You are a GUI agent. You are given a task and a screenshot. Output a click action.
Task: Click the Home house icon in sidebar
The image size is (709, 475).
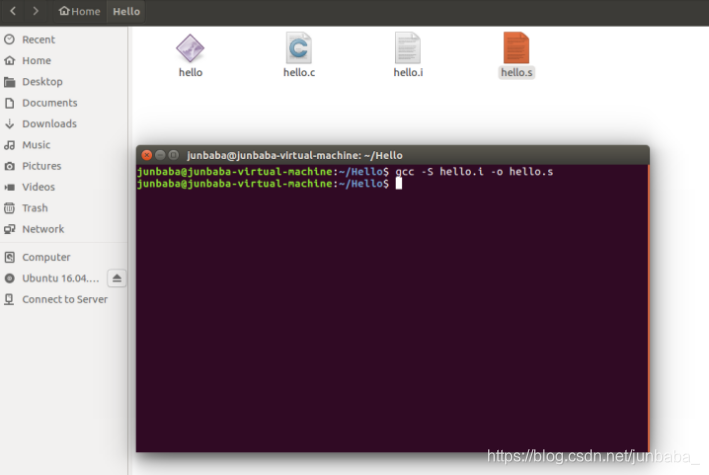(x=9, y=60)
